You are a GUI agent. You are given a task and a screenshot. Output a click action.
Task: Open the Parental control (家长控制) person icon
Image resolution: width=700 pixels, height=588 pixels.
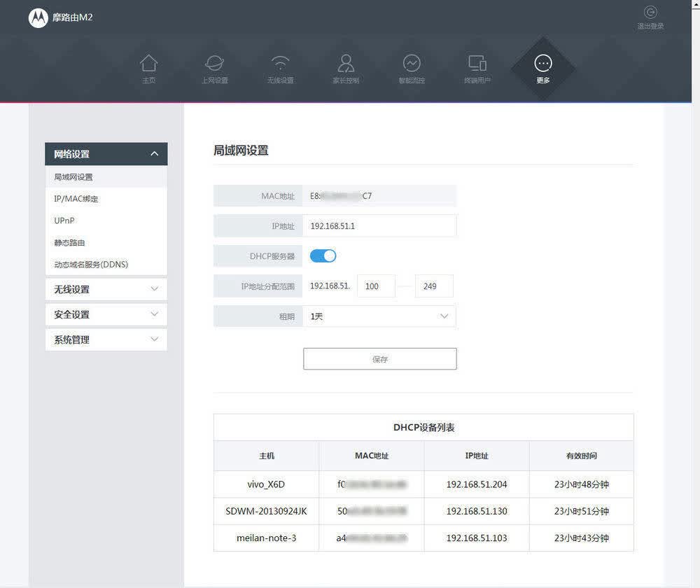[346, 64]
